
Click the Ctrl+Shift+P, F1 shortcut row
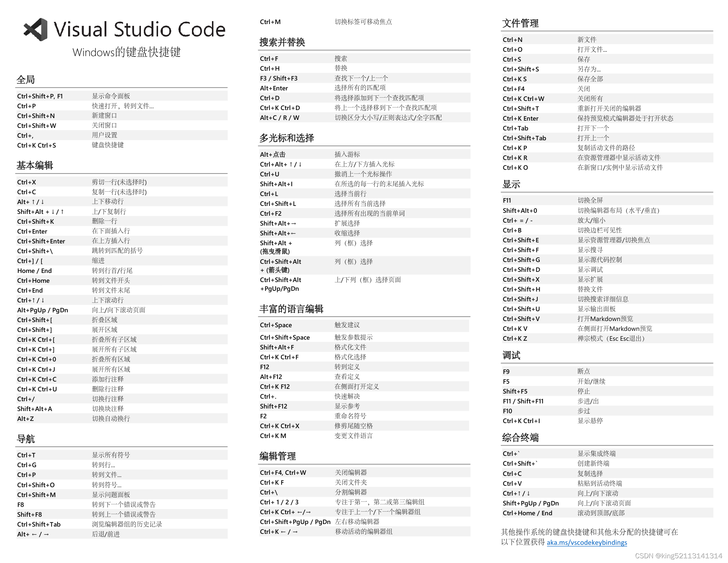point(122,96)
